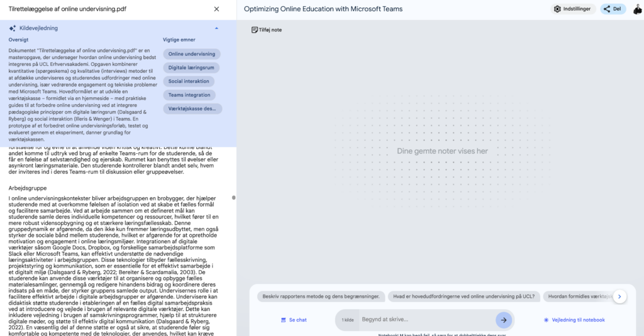Click the file name 'Tilrettelæggelse af online undervisning.pdf'
Image resolution: width=644 pixels, height=336 pixels.
click(67, 9)
